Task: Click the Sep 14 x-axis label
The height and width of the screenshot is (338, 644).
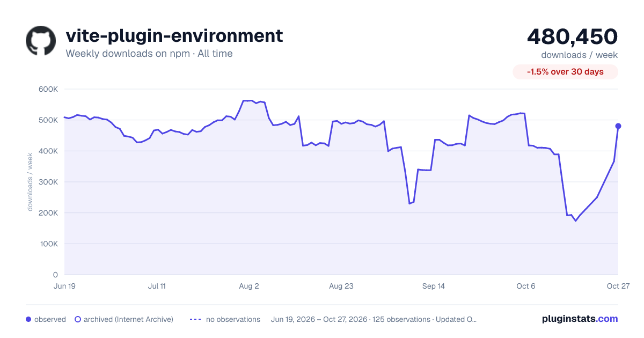Action: pos(434,286)
